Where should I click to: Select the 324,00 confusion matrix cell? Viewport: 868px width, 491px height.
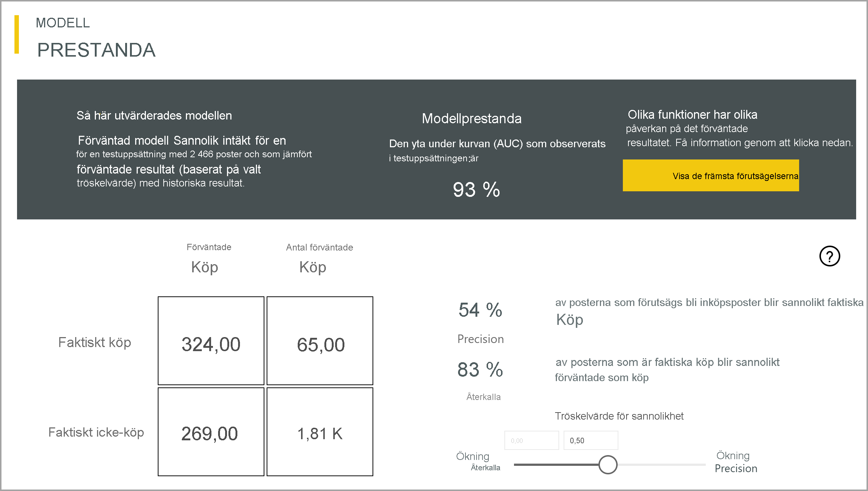(x=211, y=341)
